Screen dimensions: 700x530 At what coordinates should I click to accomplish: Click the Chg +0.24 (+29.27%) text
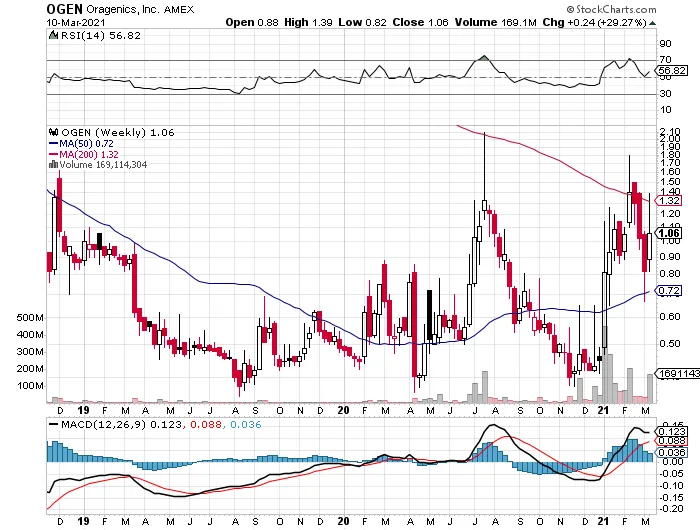[x=594, y=22]
